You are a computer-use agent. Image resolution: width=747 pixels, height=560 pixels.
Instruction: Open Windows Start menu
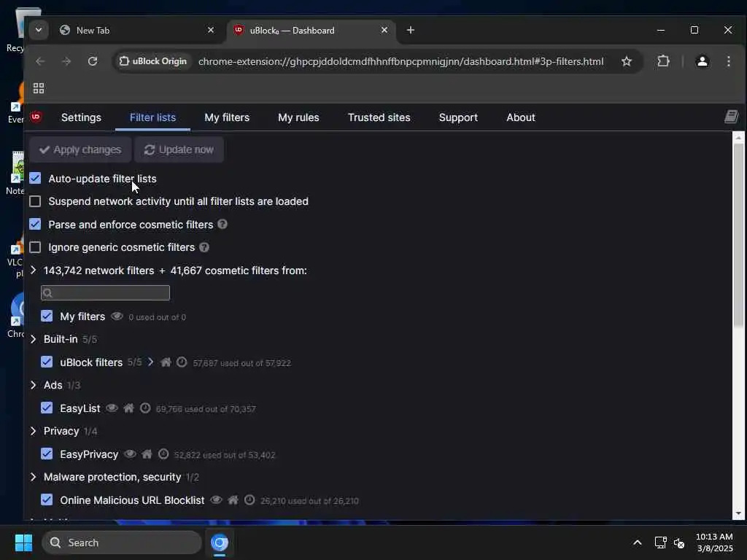tap(23, 542)
